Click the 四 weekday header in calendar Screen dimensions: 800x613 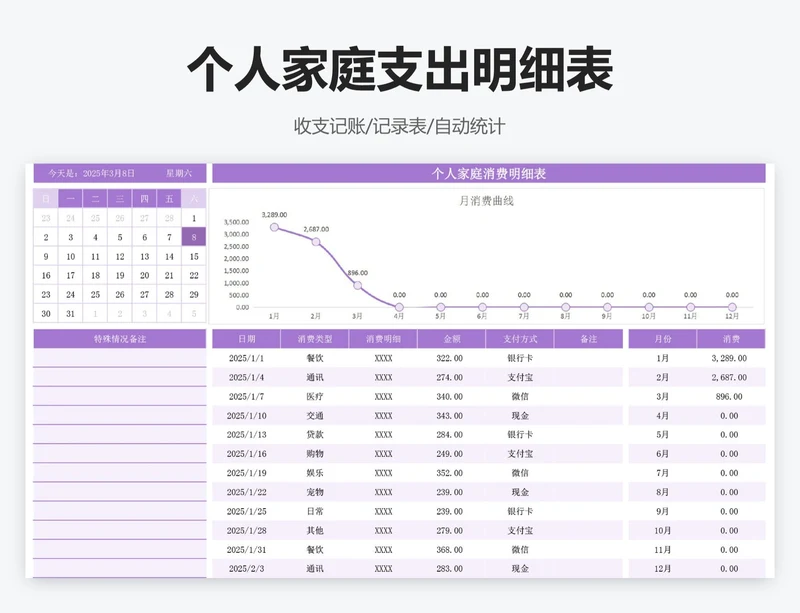point(144,199)
